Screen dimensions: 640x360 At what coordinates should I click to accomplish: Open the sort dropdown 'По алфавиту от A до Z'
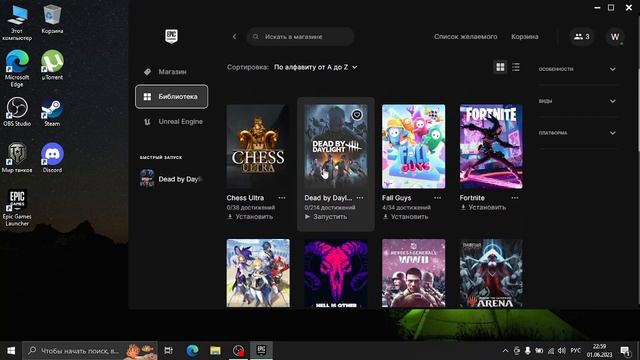(x=316, y=67)
